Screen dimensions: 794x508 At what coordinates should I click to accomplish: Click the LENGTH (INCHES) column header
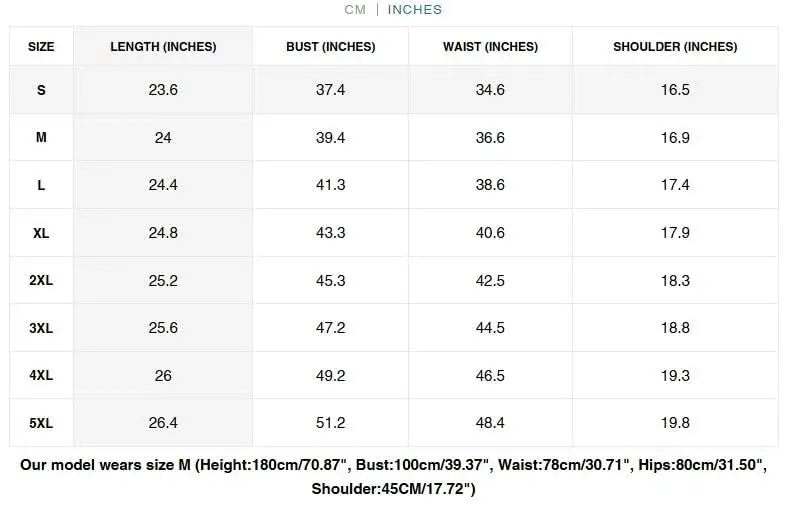[163, 47]
